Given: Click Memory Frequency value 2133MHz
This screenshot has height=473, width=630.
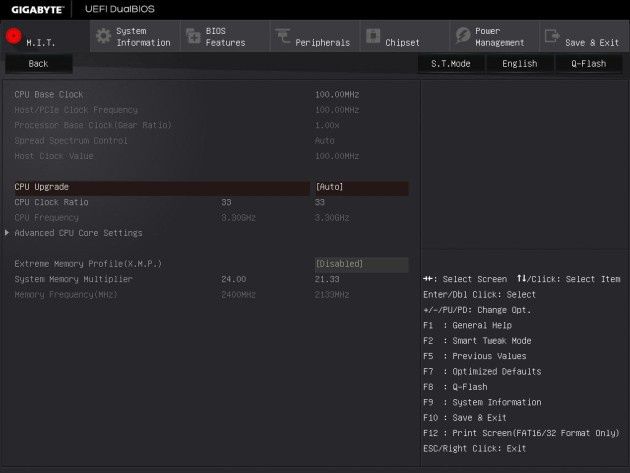Looking at the screenshot, I should [332, 295].
